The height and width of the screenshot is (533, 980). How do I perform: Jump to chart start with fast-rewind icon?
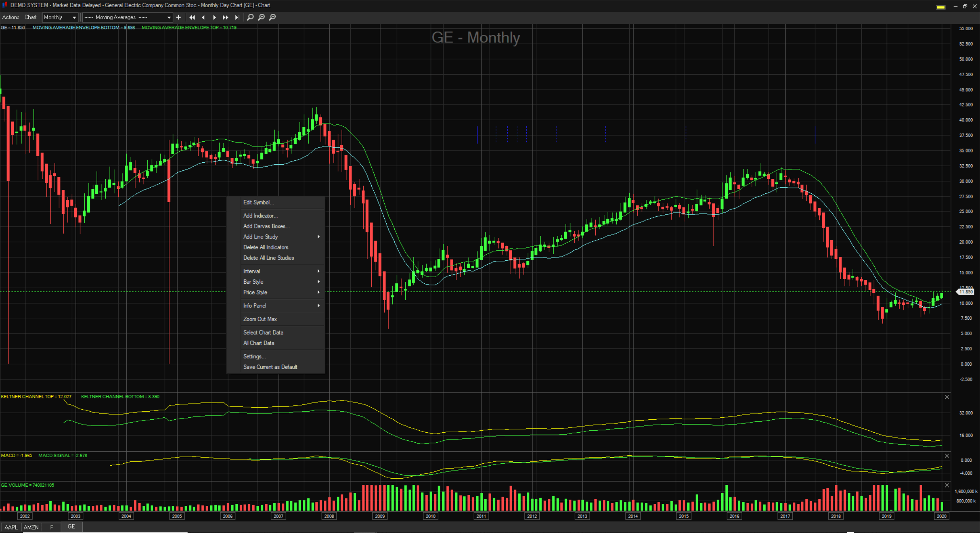192,17
